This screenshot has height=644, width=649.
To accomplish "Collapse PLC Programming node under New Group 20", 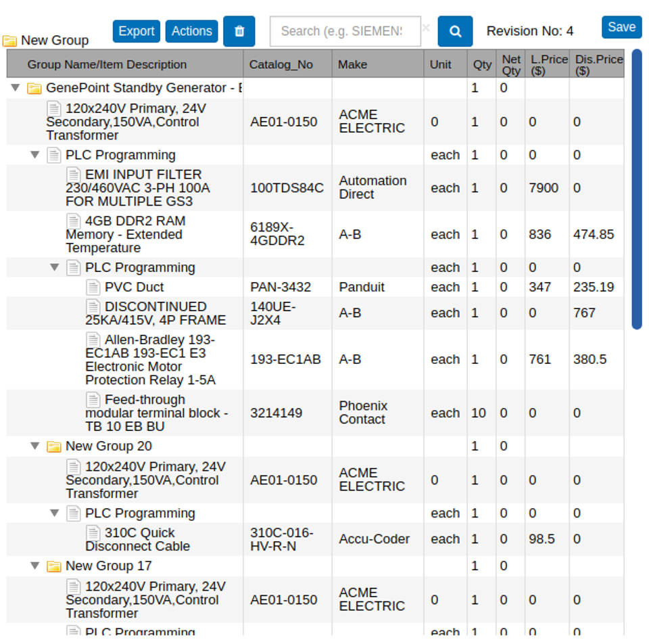I will pos(55,513).
